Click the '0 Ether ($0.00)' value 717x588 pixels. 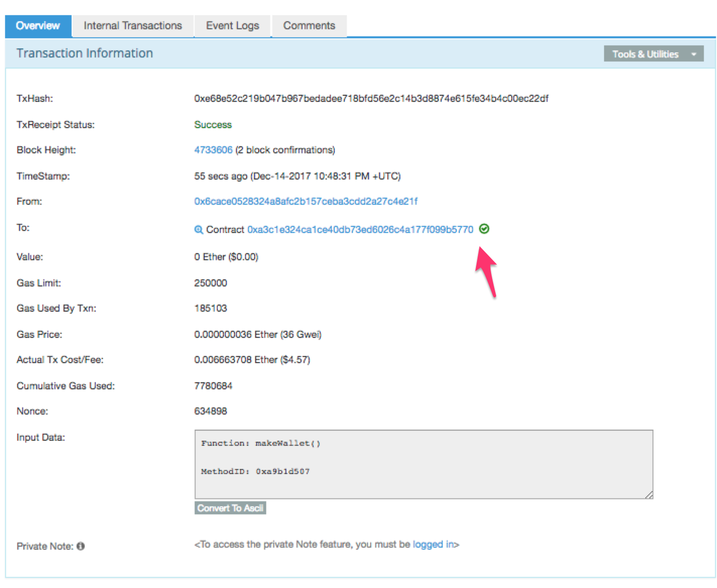pyautogui.click(x=226, y=257)
